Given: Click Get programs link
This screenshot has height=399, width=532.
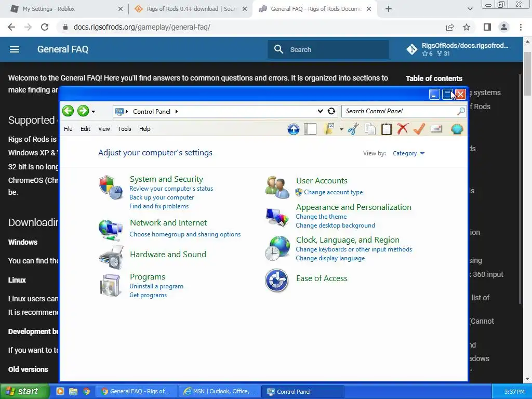Looking at the screenshot, I should [x=148, y=295].
